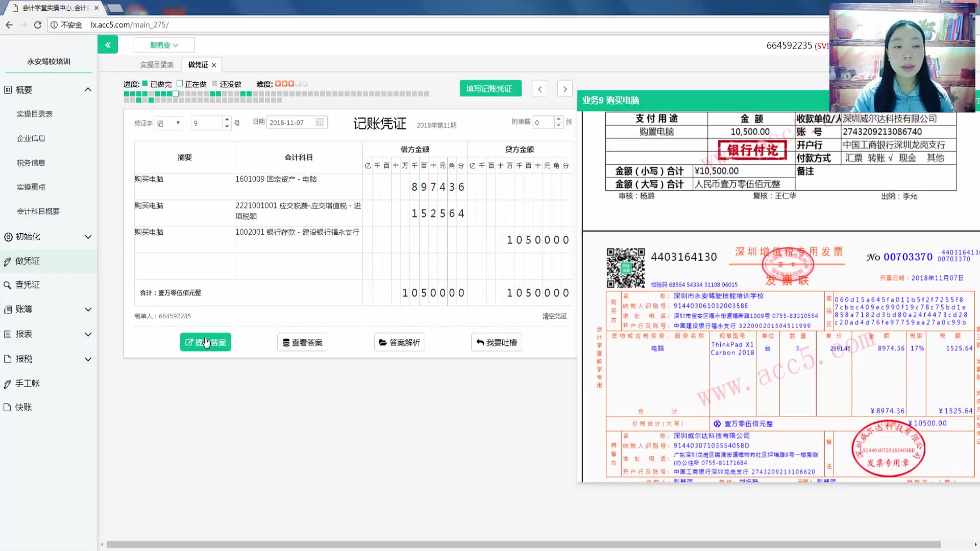This screenshot has height=551, width=980.
Task: Switch to 实操目录表 tab
Action: point(157,65)
